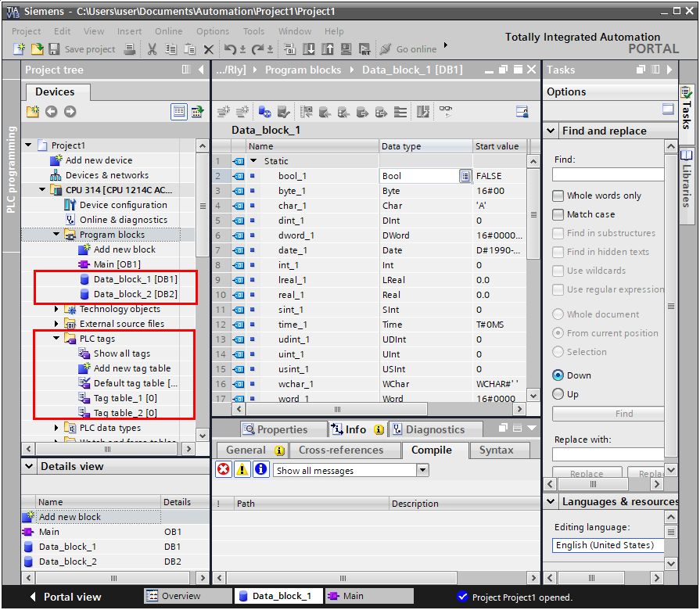Image resolution: width=700 pixels, height=610 pixels.
Task: Open Data_block_2 [DB2] in project tree
Action: click(x=135, y=294)
